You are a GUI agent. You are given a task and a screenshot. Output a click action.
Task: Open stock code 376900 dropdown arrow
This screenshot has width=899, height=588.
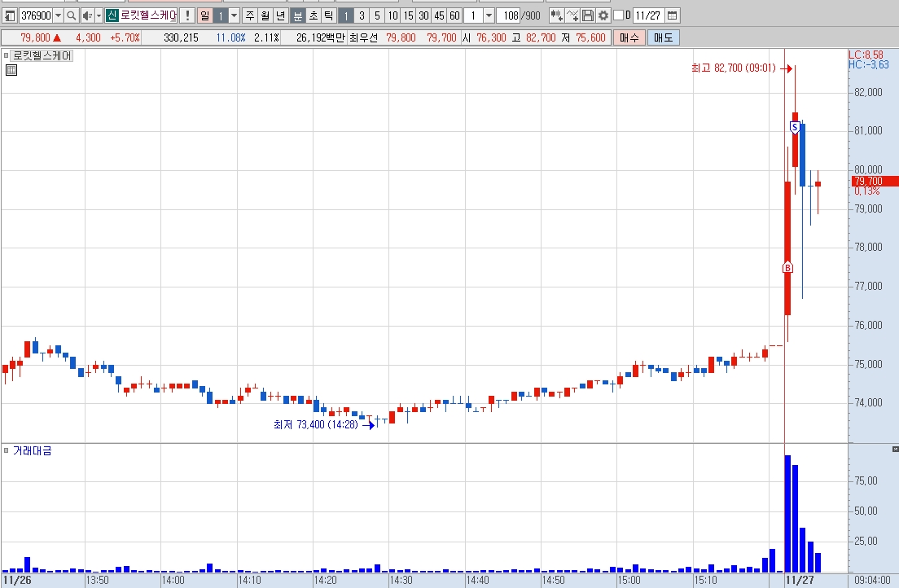(x=58, y=15)
